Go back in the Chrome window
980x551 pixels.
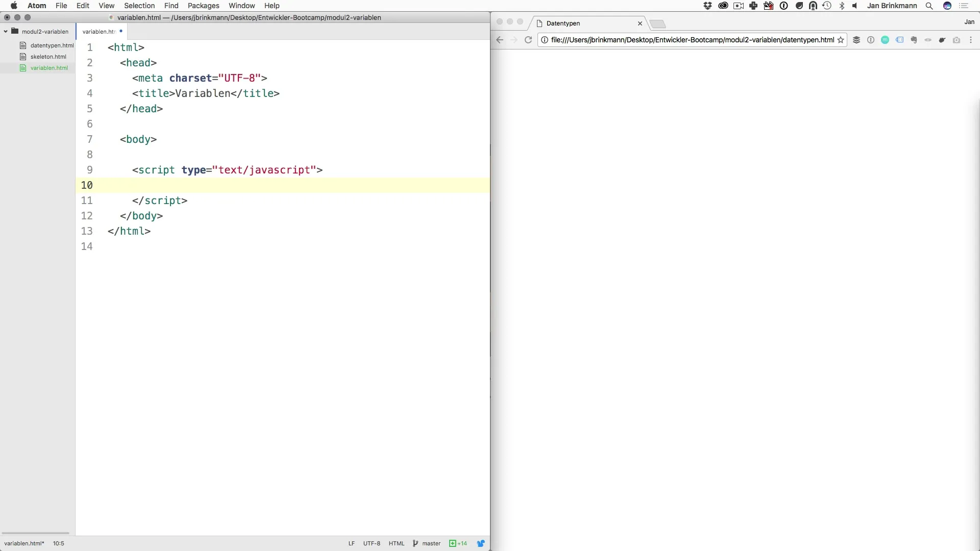point(500,40)
